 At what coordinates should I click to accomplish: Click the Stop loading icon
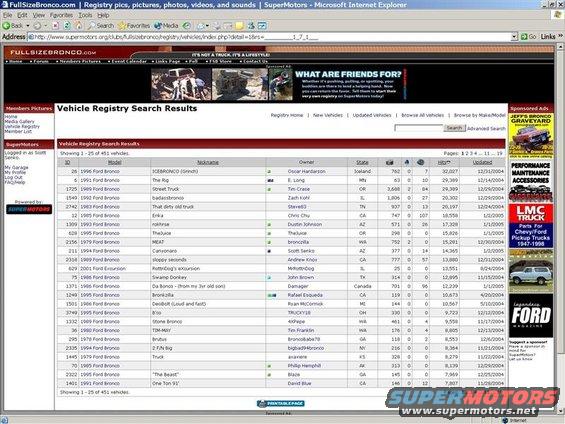coord(55,26)
